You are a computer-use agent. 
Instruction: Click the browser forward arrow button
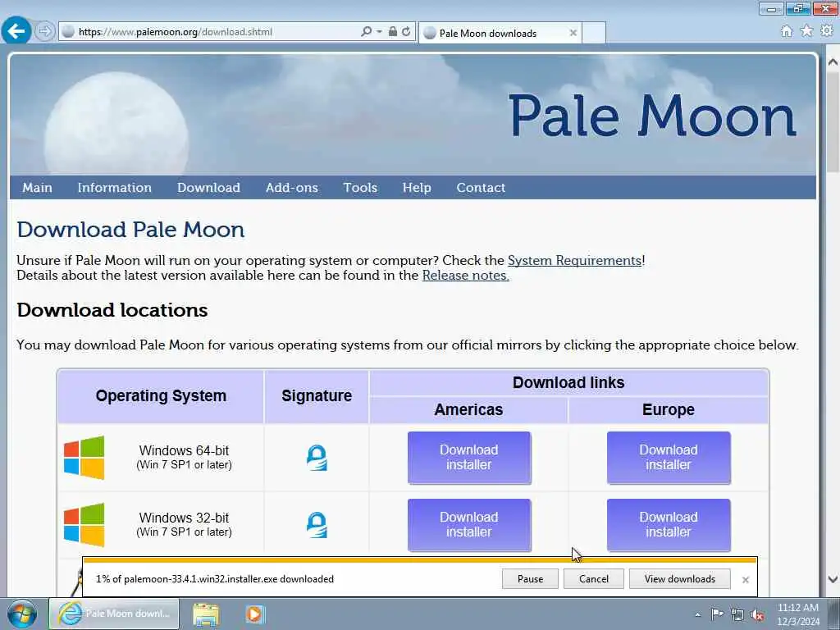coord(45,31)
